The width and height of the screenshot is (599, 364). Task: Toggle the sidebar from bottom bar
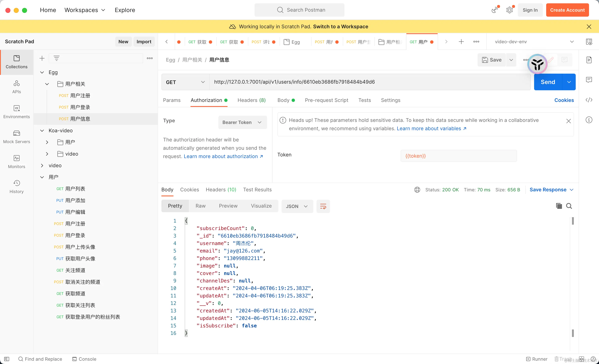7,359
